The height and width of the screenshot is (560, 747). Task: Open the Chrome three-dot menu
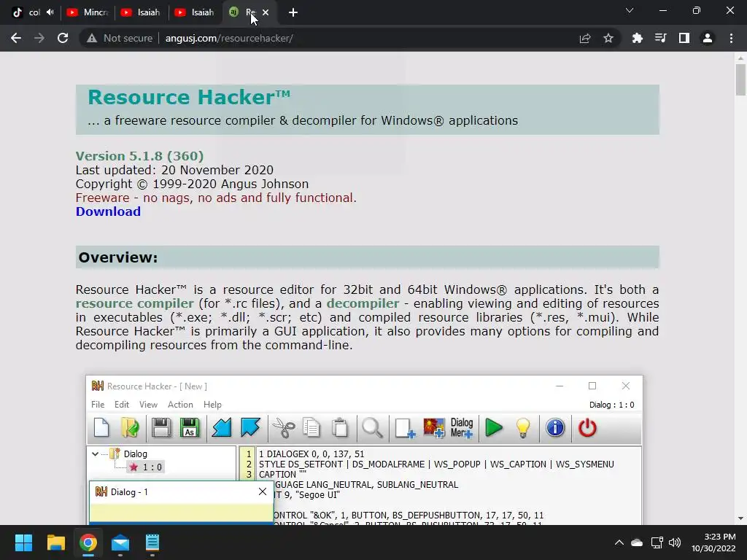(x=731, y=38)
